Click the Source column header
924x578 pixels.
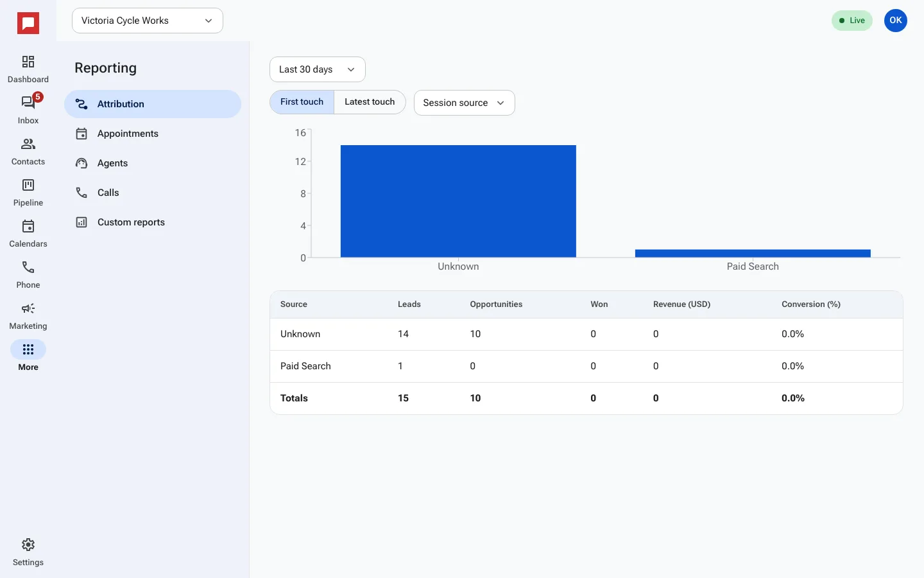click(294, 304)
